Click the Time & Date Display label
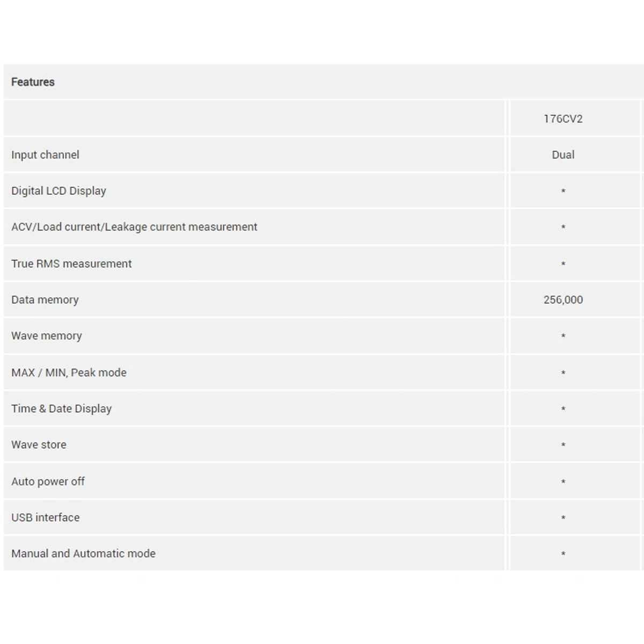Image resolution: width=644 pixels, height=644 pixels. (61, 409)
